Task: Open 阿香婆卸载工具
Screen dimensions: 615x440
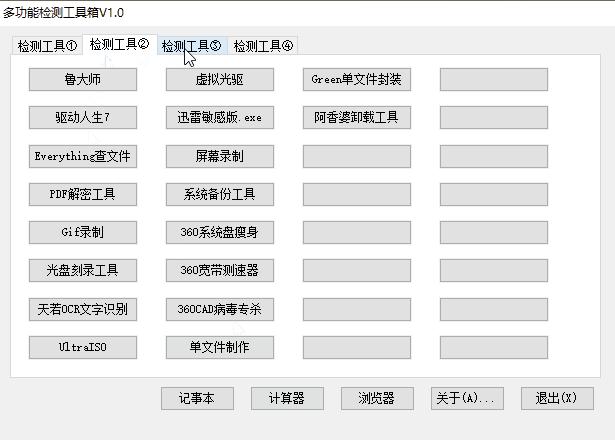Action: [357, 117]
